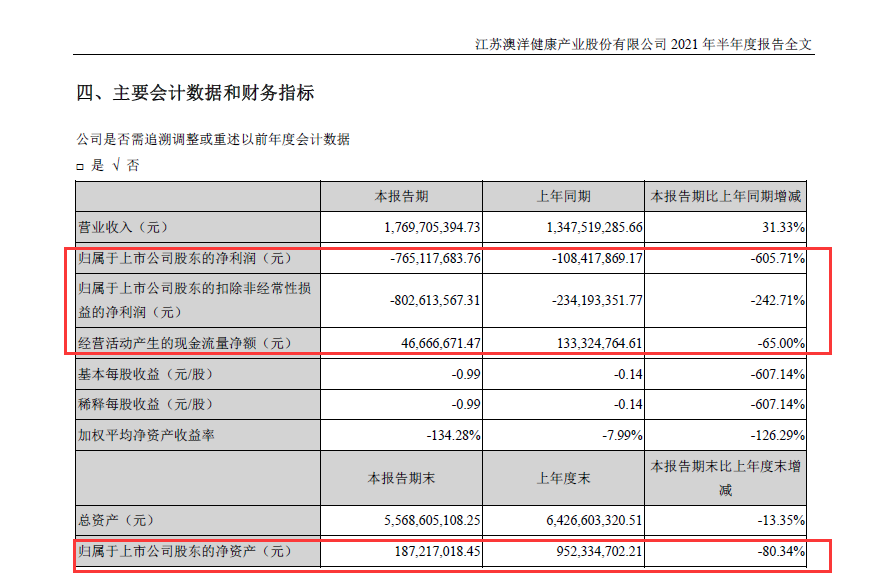
Task: Click the column header '上年同期'
Action: coord(564,196)
